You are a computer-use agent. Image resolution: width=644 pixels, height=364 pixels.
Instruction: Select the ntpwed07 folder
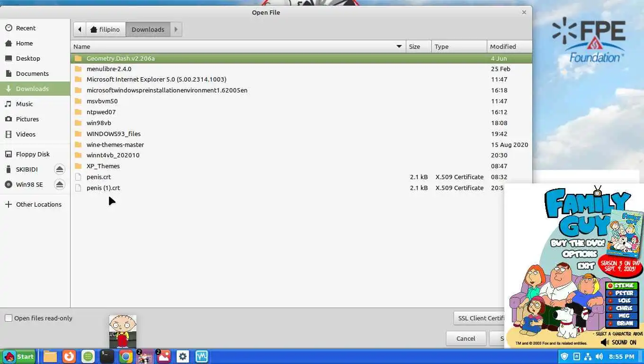coord(302,112)
